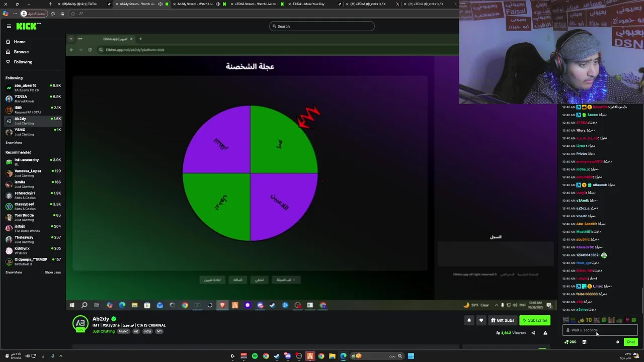This screenshot has width=644, height=362.
Task: Open File Explorer folder on taskbar
Action: click(332, 356)
